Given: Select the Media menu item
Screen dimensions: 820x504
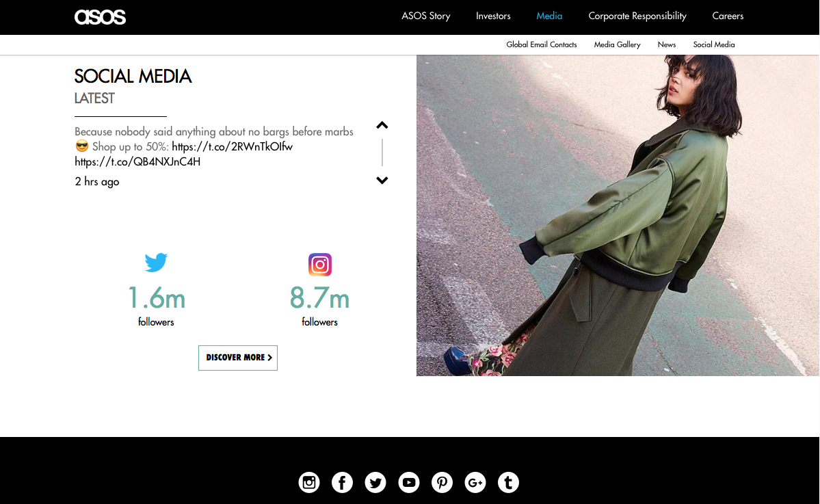Looking at the screenshot, I should point(549,16).
